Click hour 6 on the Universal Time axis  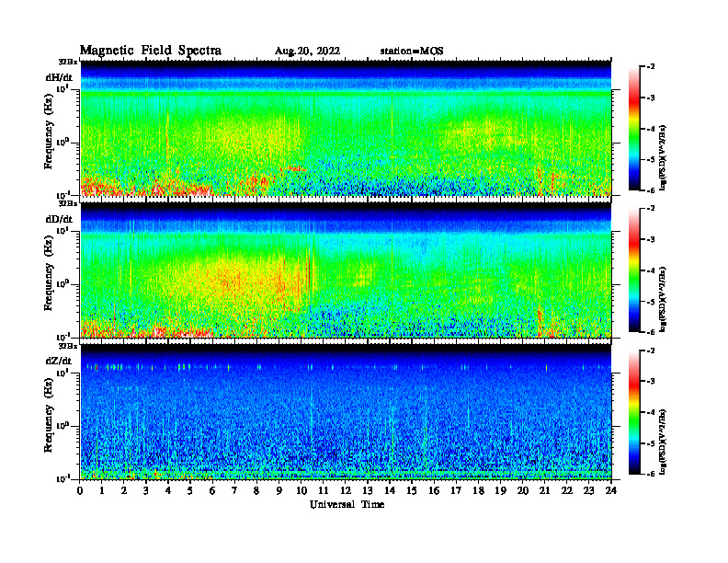[x=212, y=491]
